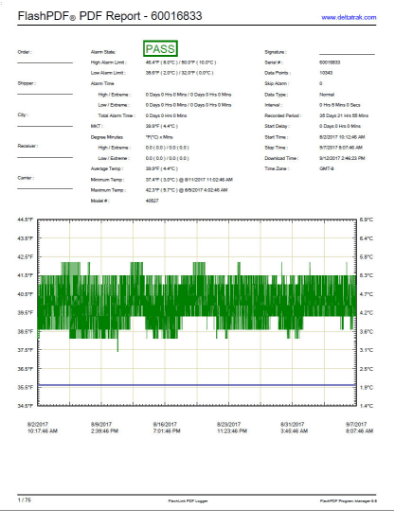394x511 pixels.
Task: Click the Serial # value 60016833
Action: pyautogui.click(x=330, y=62)
